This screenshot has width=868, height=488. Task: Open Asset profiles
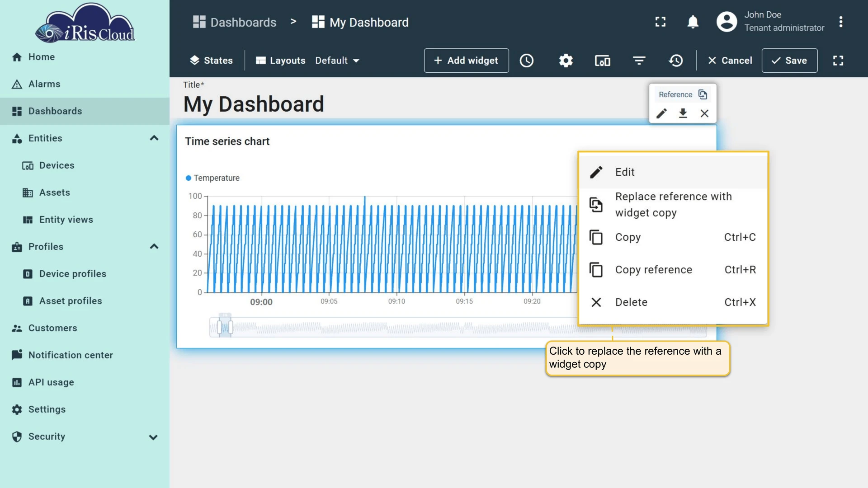(x=85, y=301)
